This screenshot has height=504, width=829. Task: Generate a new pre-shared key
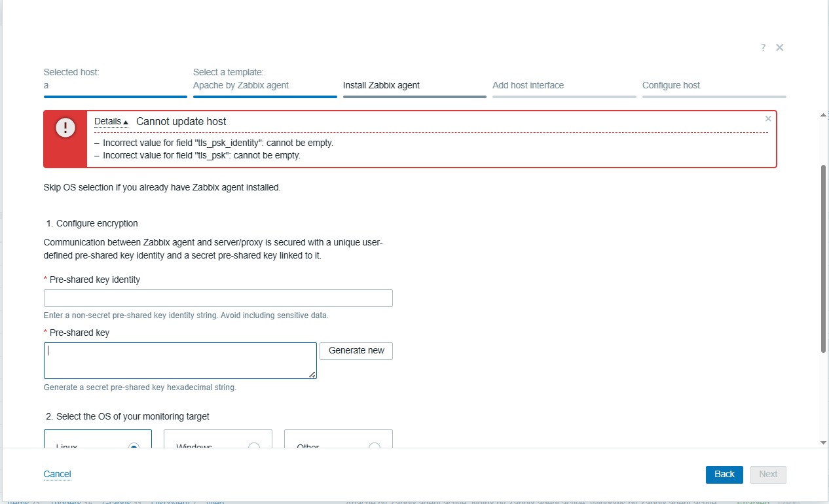point(356,351)
